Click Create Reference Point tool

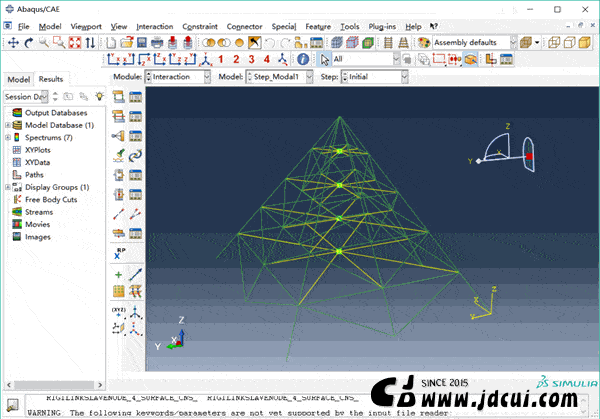[119, 254]
